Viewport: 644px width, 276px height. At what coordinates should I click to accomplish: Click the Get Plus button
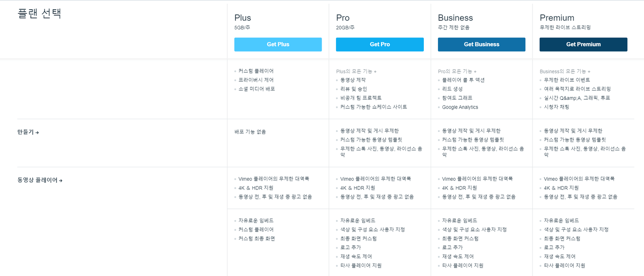[278, 44]
